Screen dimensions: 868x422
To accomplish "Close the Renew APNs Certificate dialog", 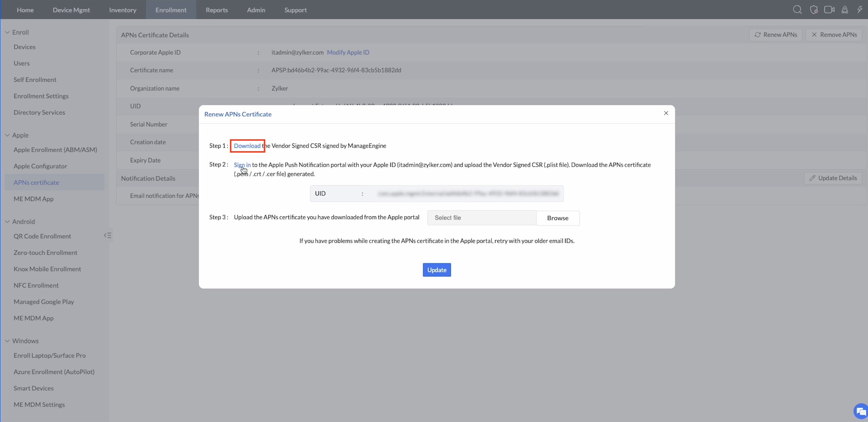I will coord(666,113).
